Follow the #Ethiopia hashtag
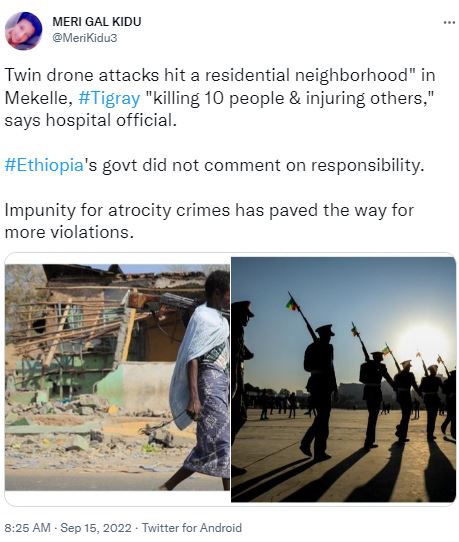Viewport: 459px width, 542px height. tap(44, 165)
